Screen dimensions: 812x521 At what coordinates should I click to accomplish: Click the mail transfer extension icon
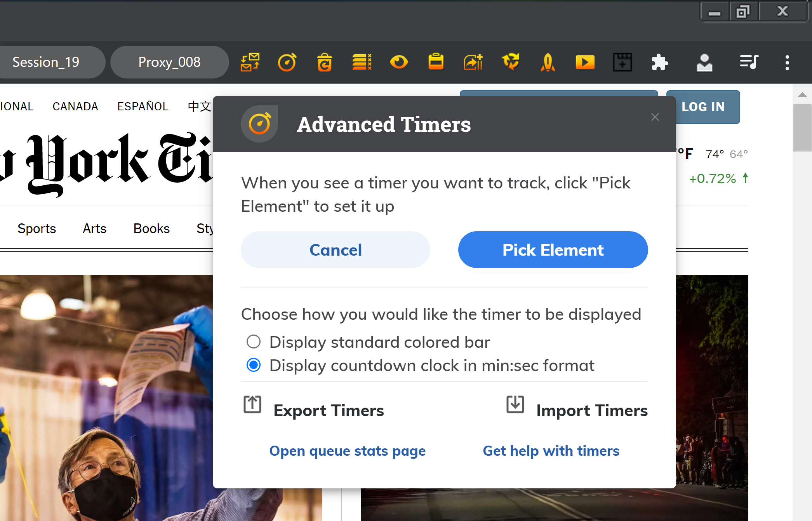250,62
